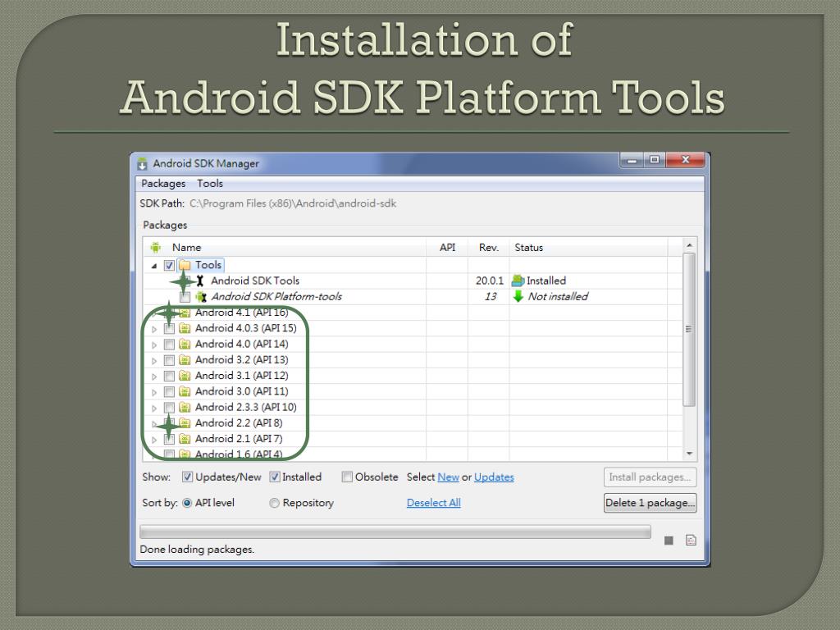Screen dimensions: 840x630
Task: Click the SDK path C:\Program Files (x86)\Android\android-sdk
Action: (293, 203)
